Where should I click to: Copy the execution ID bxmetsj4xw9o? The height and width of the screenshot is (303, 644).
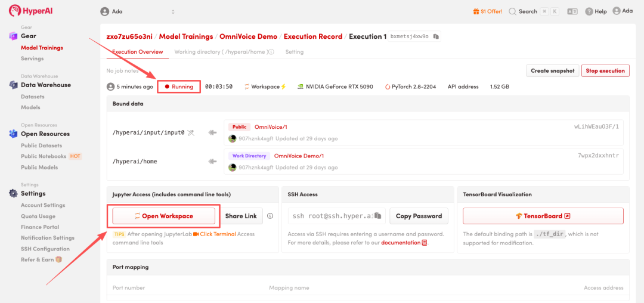(436, 36)
